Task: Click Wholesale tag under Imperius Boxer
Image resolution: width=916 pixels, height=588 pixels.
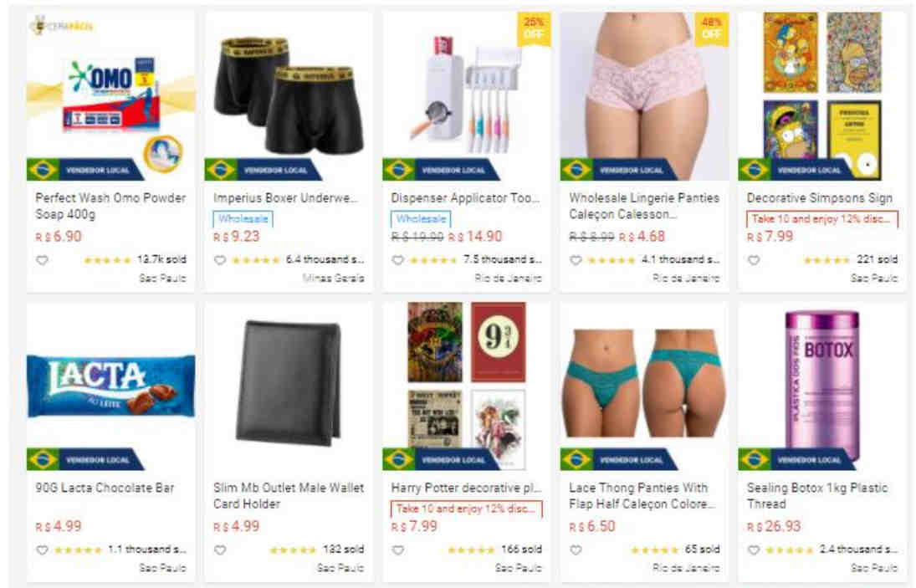Action: tap(243, 219)
